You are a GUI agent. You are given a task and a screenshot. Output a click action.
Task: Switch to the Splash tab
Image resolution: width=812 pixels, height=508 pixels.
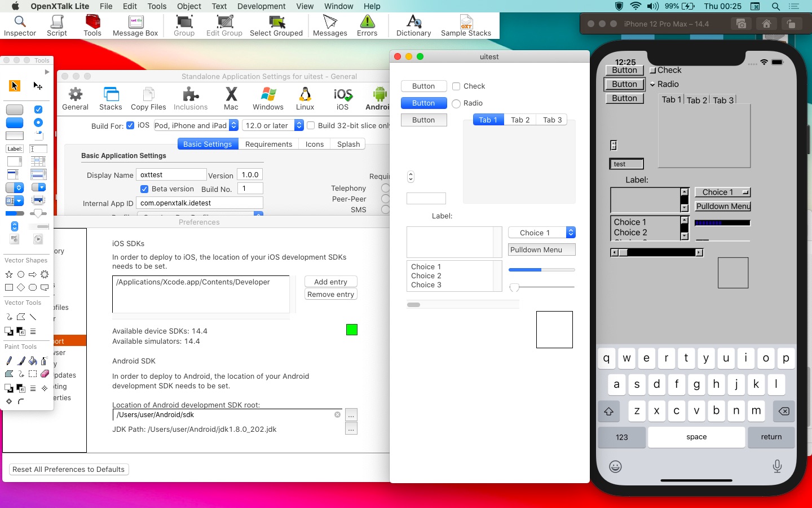pos(348,144)
